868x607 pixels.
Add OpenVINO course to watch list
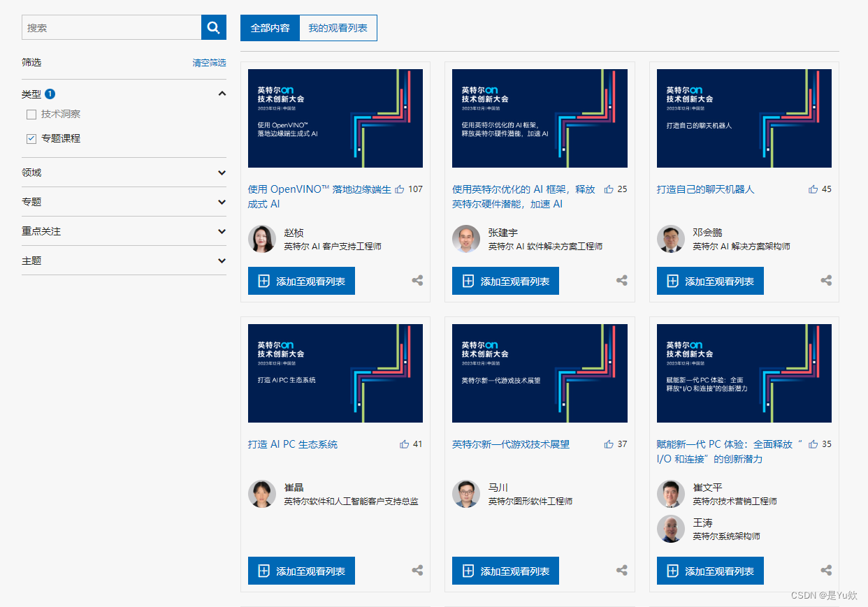coord(301,281)
